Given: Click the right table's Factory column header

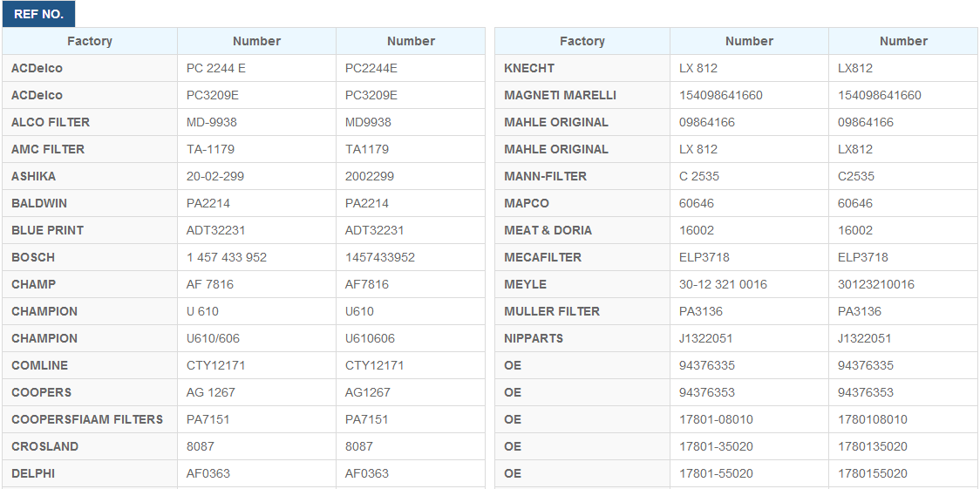Looking at the screenshot, I should click(x=582, y=41).
